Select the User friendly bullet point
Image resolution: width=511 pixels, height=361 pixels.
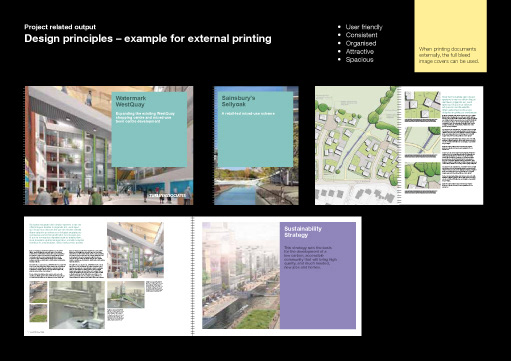click(364, 27)
